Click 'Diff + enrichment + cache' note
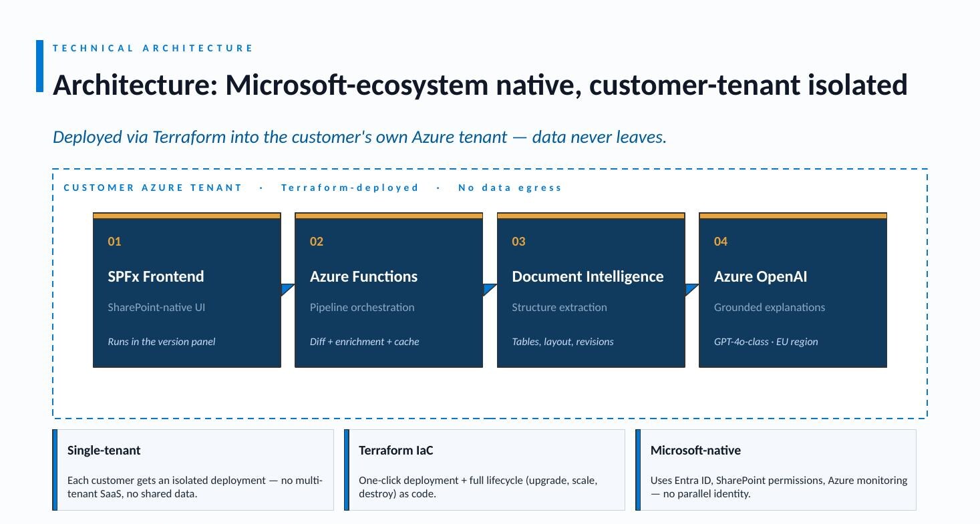Screen dimensions: 980x524 tap(365, 341)
